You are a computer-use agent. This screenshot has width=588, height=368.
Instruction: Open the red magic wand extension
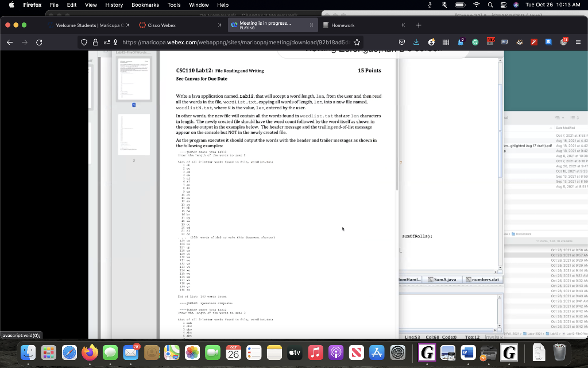coord(534,42)
